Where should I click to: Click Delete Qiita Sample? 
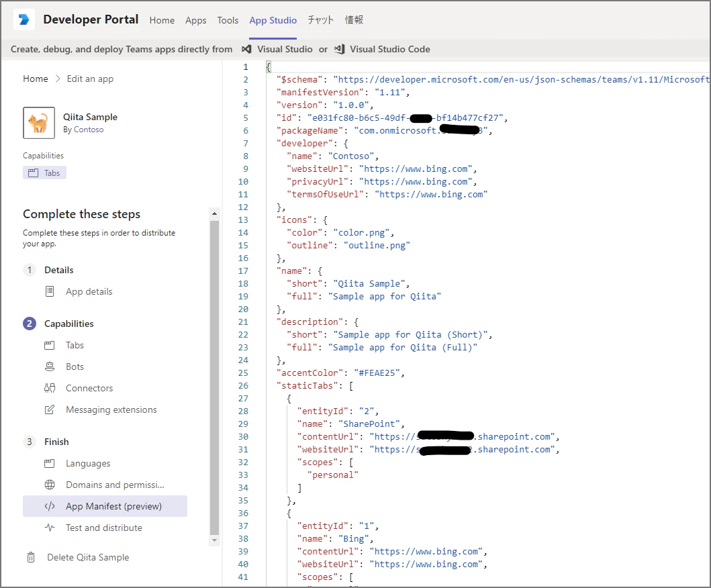[88, 557]
